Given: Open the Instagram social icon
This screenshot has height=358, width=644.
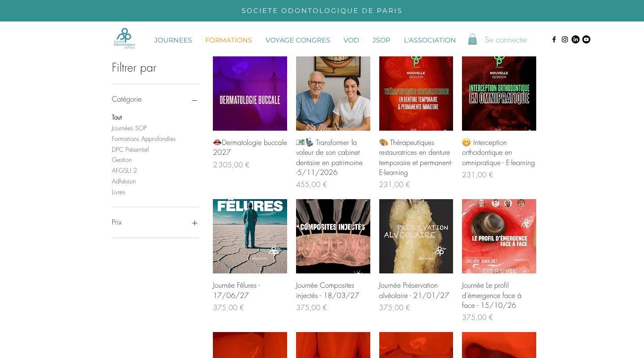Looking at the screenshot, I should click(565, 39).
